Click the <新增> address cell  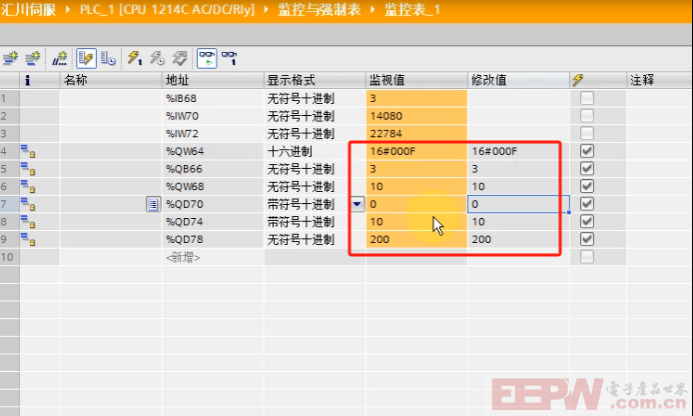click(x=213, y=257)
